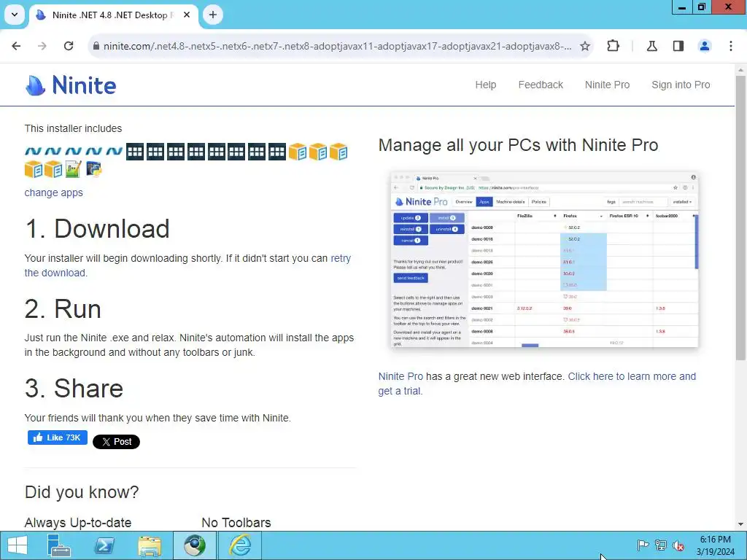Close the Ninite .NET 4.8 tab
Screen dimensions: 747x560
pos(187,15)
